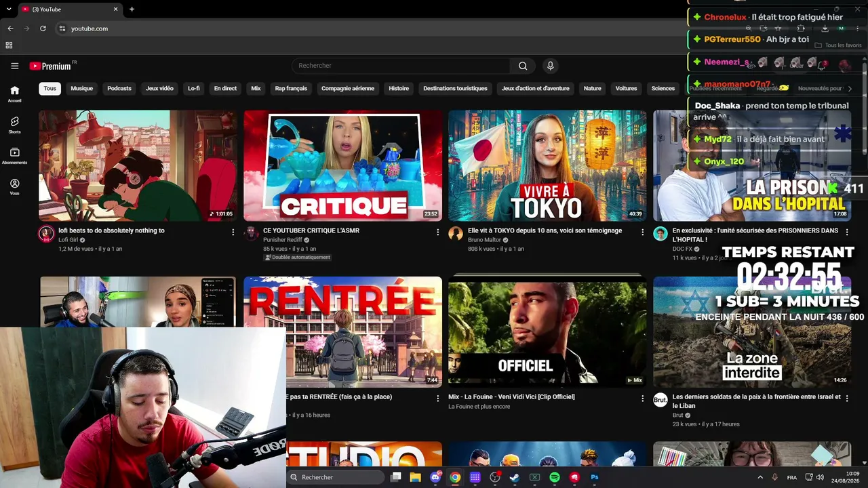Screen dimensions: 868x488
Task: Select the Compagnie aérienne chip
Action: click(x=348, y=88)
